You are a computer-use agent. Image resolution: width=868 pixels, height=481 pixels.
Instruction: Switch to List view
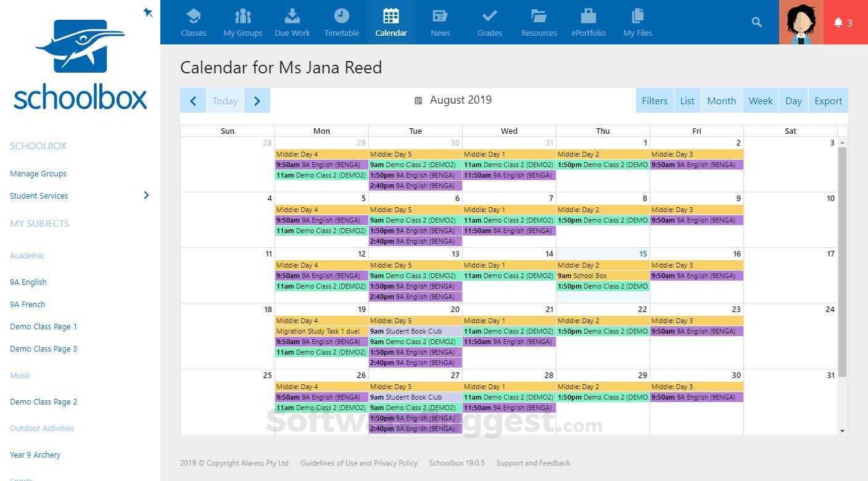click(x=687, y=101)
